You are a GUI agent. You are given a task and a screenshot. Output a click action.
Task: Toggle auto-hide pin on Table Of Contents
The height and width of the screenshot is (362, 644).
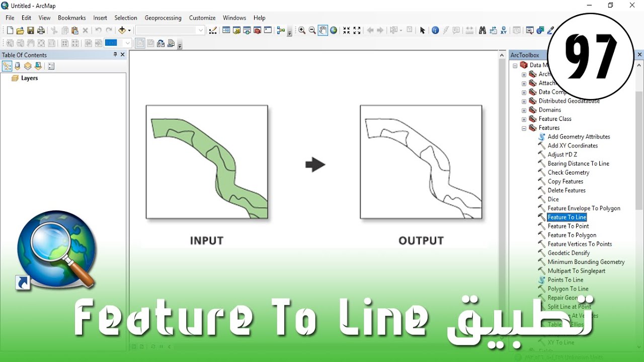coord(115,54)
